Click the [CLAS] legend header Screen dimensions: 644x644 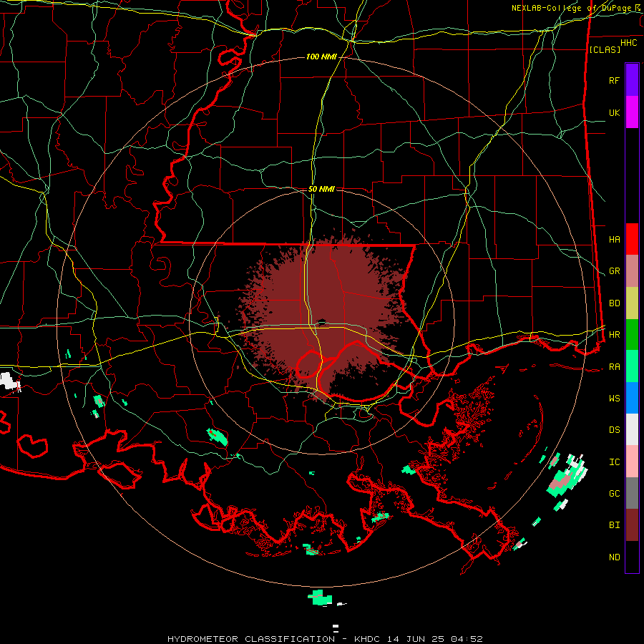[605, 49]
